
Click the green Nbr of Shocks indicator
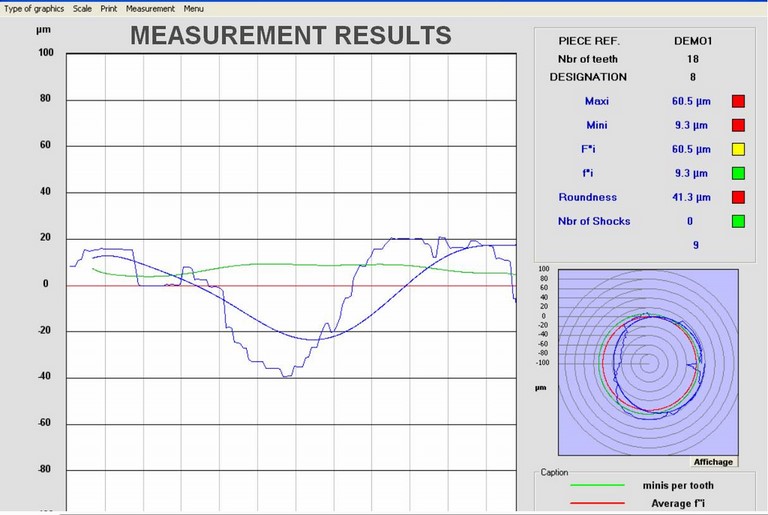point(739,221)
